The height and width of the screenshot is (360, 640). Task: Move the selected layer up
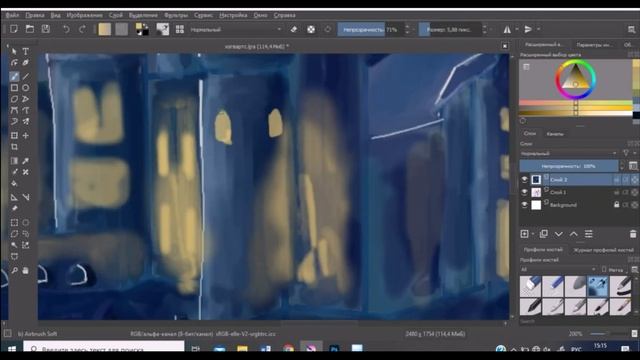(573, 234)
